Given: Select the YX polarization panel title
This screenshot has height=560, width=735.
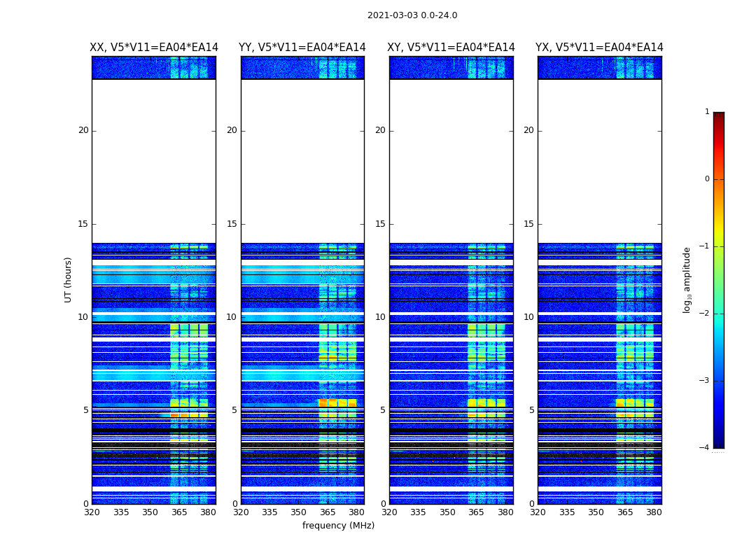Looking at the screenshot, I should (599, 48).
